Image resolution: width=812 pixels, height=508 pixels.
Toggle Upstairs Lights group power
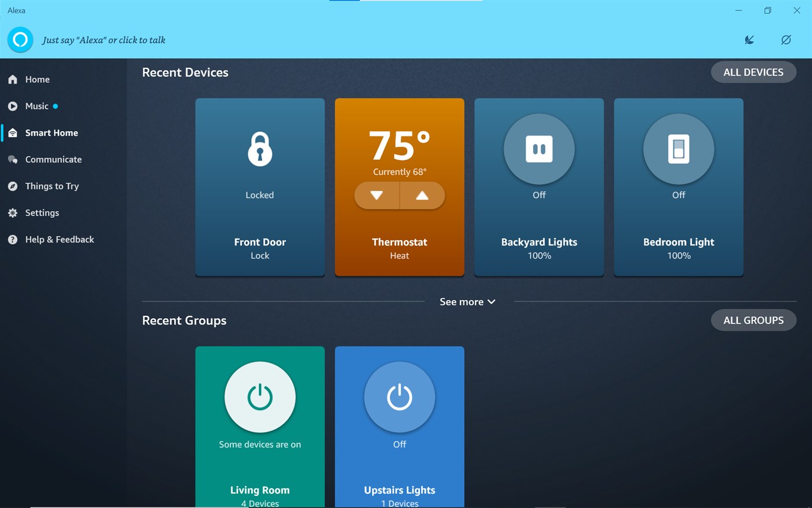point(399,397)
